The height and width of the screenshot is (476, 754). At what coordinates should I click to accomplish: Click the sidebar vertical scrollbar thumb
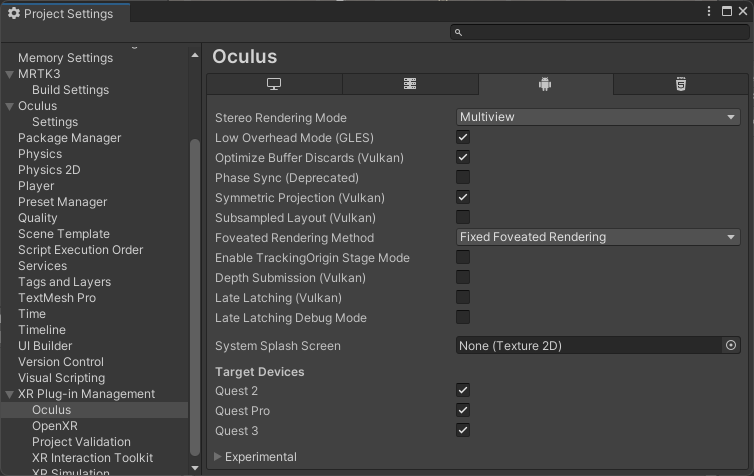point(195,297)
